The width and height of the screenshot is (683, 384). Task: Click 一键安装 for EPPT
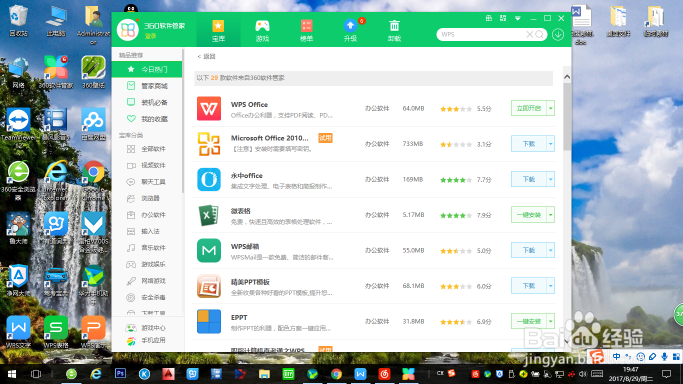[x=529, y=321]
